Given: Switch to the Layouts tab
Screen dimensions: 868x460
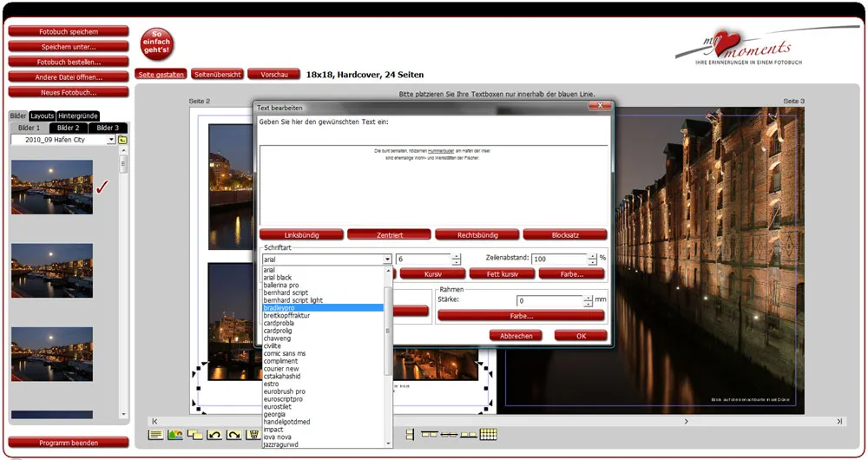Looking at the screenshot, I should click(42, 116).
